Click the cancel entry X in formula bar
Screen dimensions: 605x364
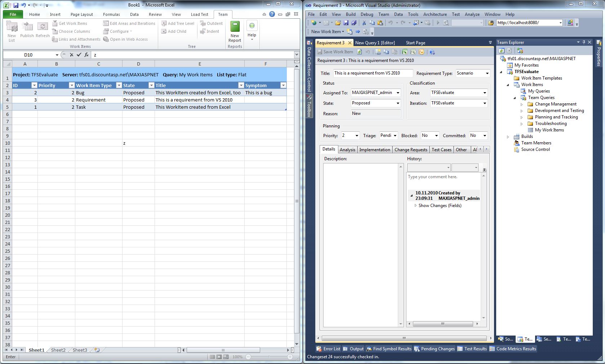coord(71,55)
